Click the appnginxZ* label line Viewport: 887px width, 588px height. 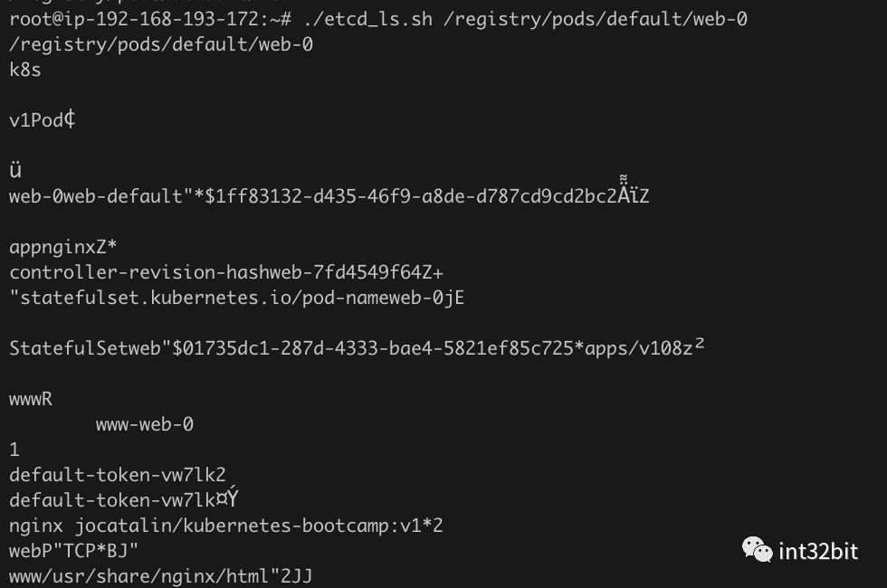[63, 247]
